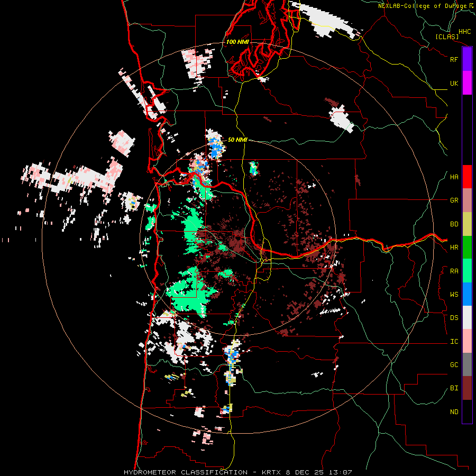Click the RF purple legend swatch
Viewport: 476px width, 476px height.
coord(467,59)
